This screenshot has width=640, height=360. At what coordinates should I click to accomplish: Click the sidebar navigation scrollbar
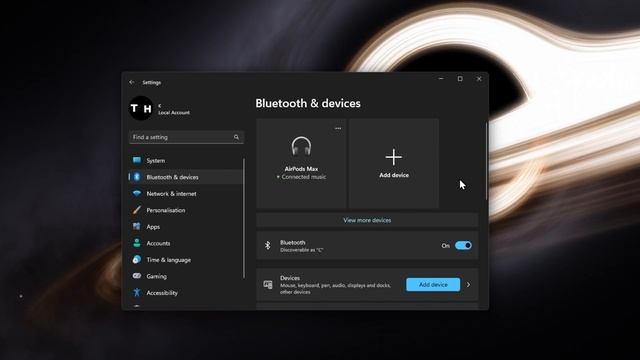tap(244, 218)
